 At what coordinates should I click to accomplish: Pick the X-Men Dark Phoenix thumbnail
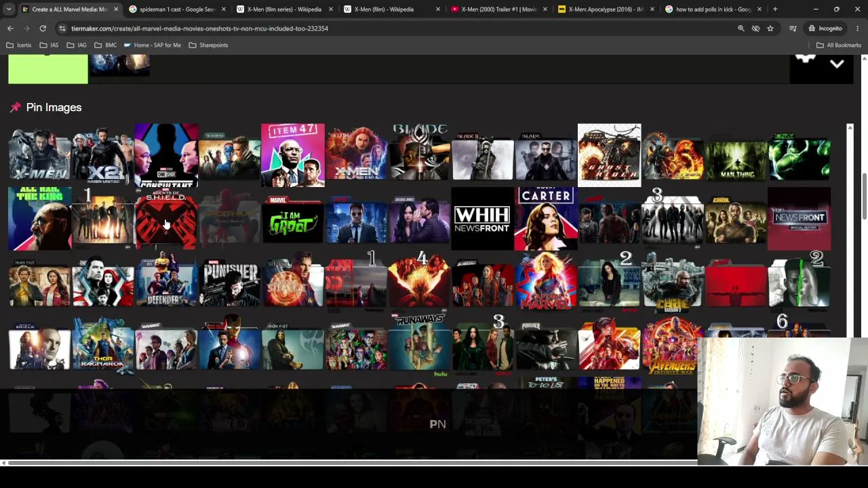pos(356,155)
